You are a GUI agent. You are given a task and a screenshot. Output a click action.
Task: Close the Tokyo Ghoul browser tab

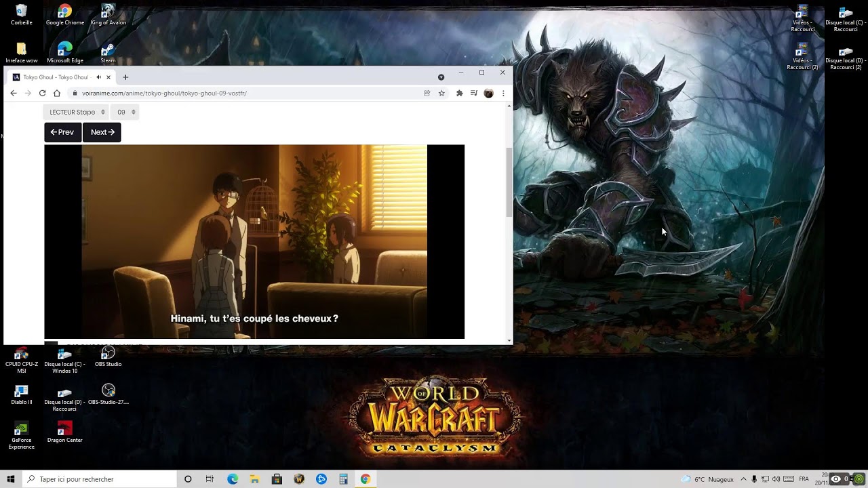108,77
